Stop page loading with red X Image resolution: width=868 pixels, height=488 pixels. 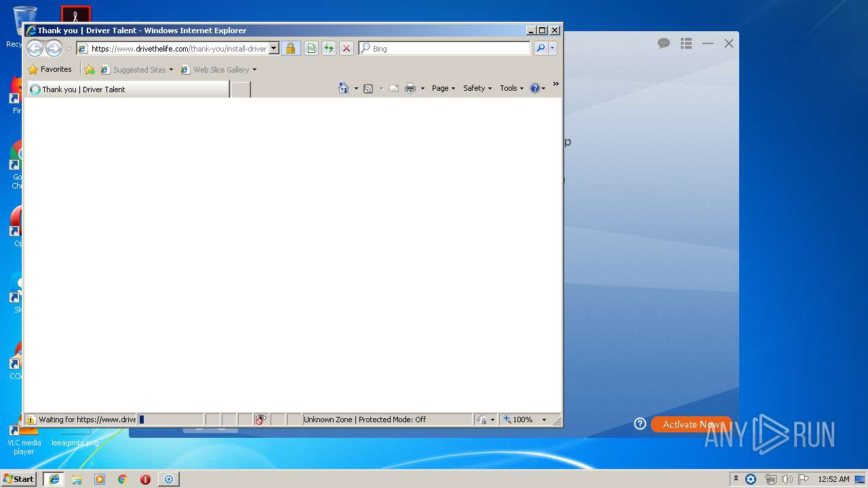(347, 49)
